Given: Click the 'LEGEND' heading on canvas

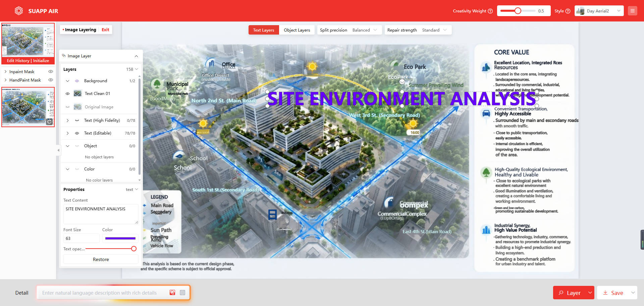Looking at the screenshot, I should pyautogui.click(x=159, y=197).
